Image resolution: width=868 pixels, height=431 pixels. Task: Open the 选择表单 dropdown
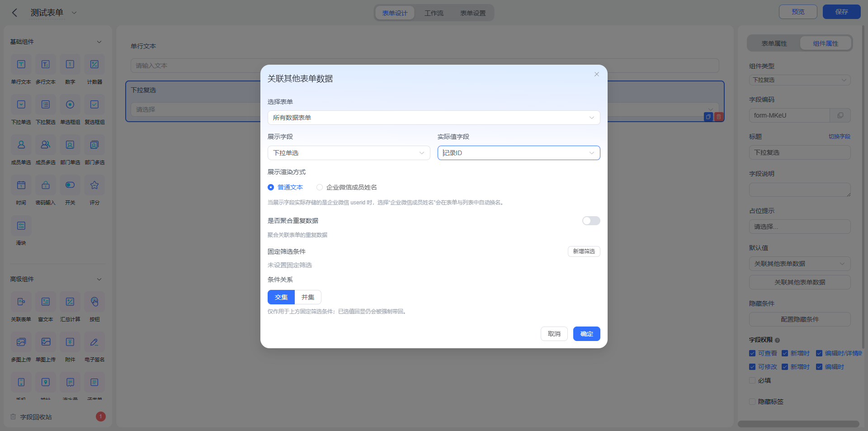click(434, 118)
